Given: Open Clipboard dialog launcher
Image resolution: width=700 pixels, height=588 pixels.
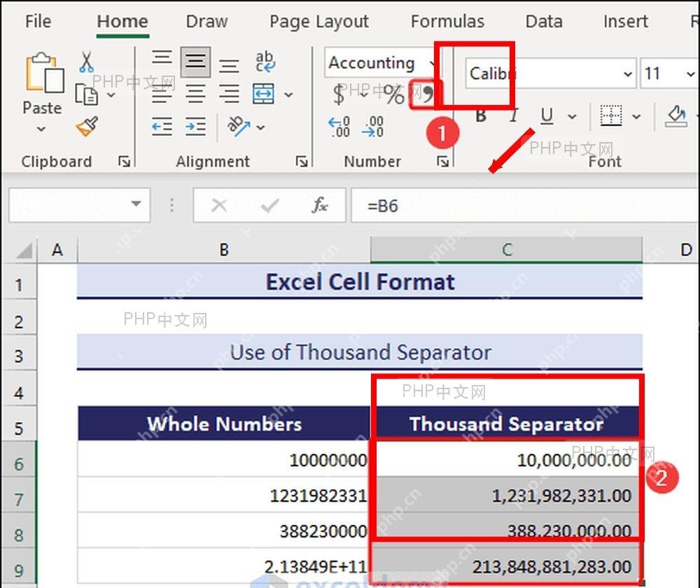Looking at the screenshot, I should tap(124, 161).
